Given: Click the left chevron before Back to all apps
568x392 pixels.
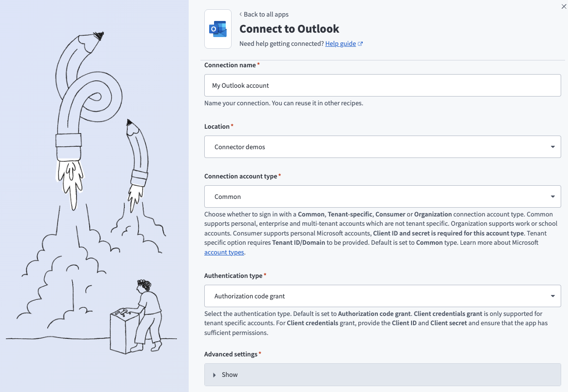Looking at the screenshot, I should pyautogui.click(x=240, y=14).
